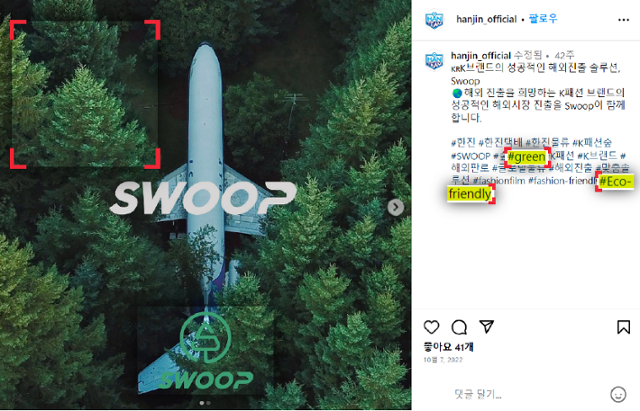Select the second carousel dot indicator
Image resolution: width=640 pixels, height=411 pixels.
[209, 403]
